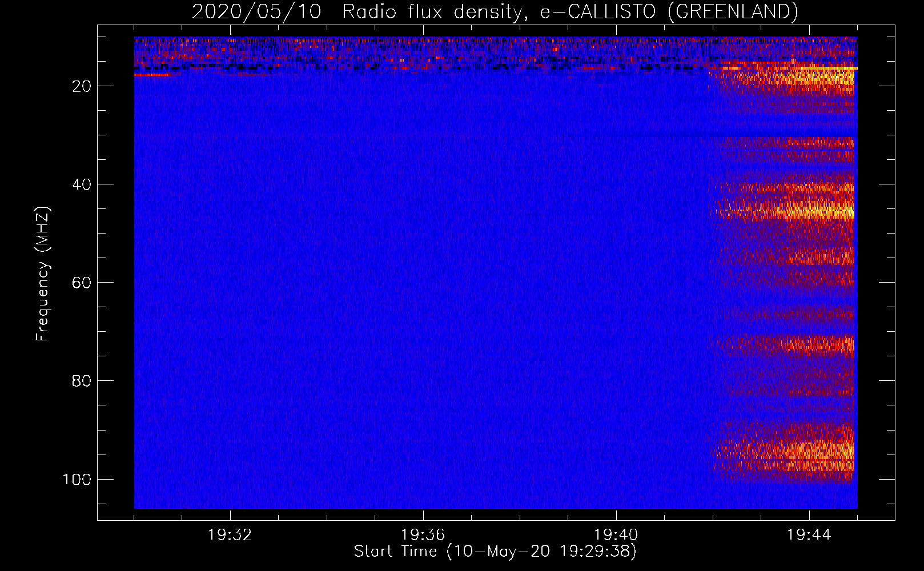Click the 19:36 time tick label
The width and height of the screenshot is (924, 571).
[423, 535]
